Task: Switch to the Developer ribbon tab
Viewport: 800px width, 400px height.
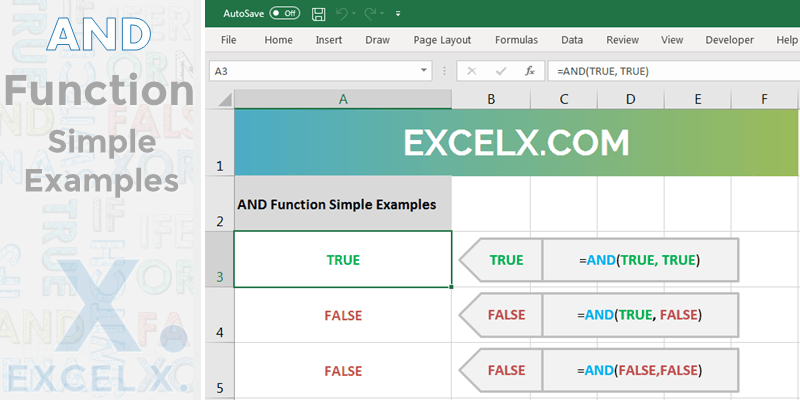Action: [730, 40]
